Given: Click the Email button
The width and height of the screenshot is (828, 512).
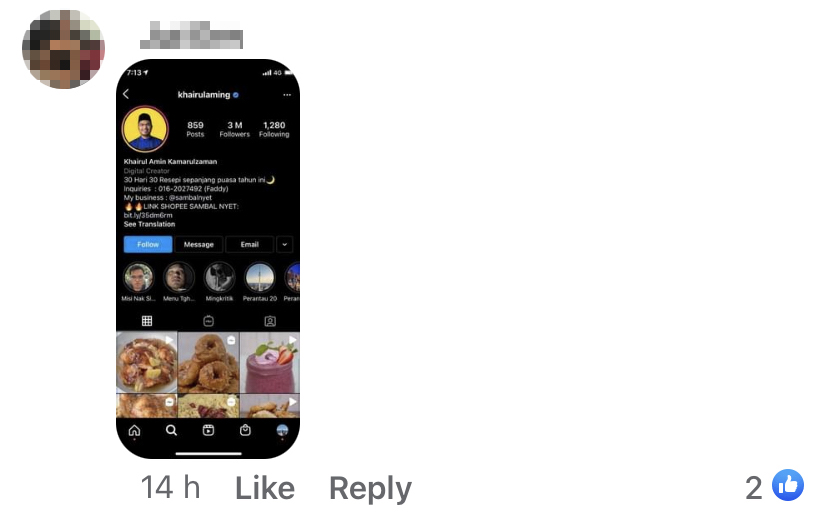Looking at the screenshot, I should [249, 244].
